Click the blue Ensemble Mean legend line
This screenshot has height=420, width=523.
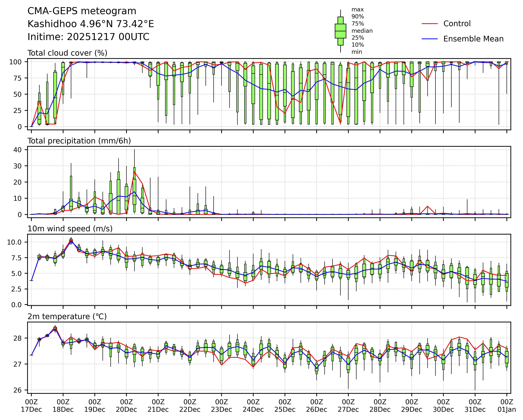pyautogui.click(x=430, y=39)
